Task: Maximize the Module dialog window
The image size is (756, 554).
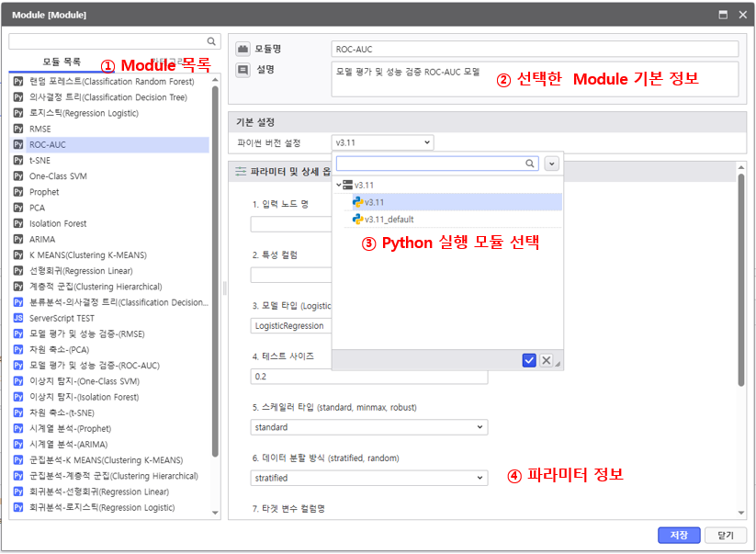Action: (x=723, y=15)
